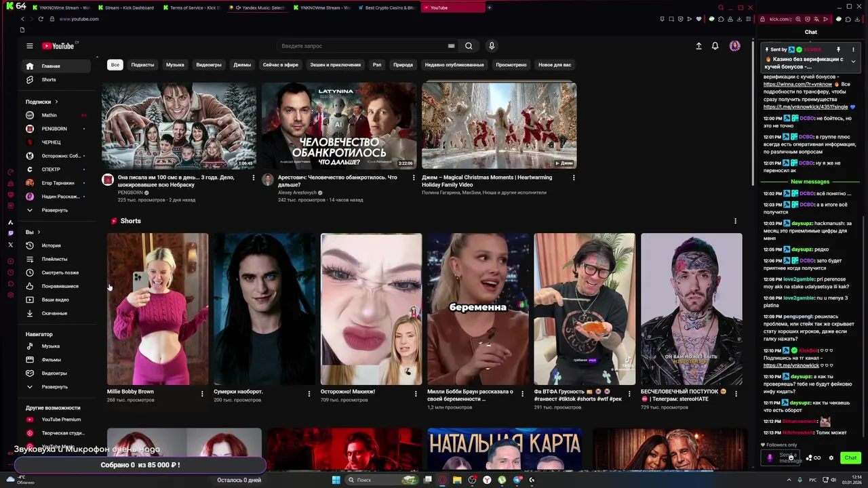The image size is (868, 488).
Task: Click New messages divider in chat
Action: [810, 182]
